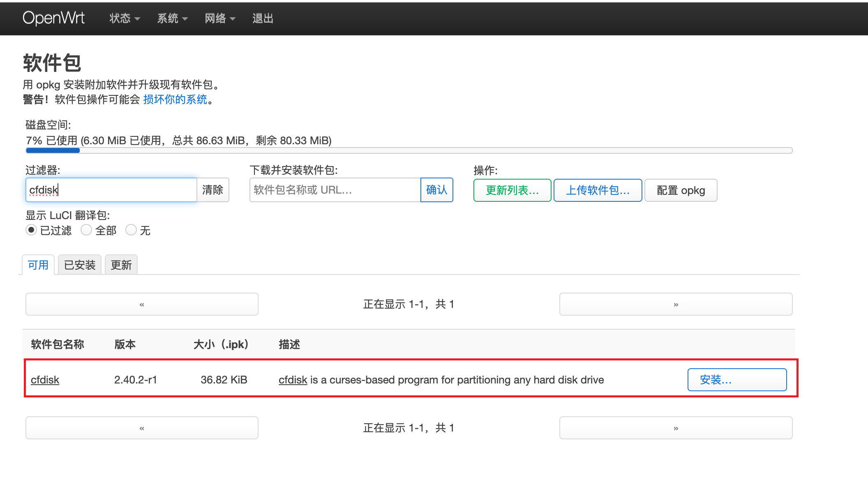This screenshot has height=494, width=868.
Task: Expand the 状态 dropdown menu
Action: (x=125, y=18)
